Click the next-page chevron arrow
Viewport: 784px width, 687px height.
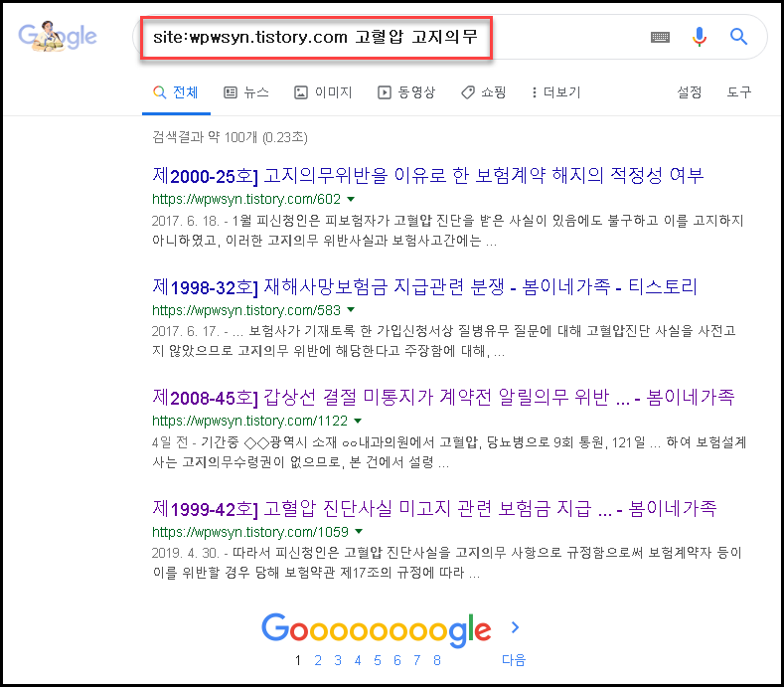point(516,627)
